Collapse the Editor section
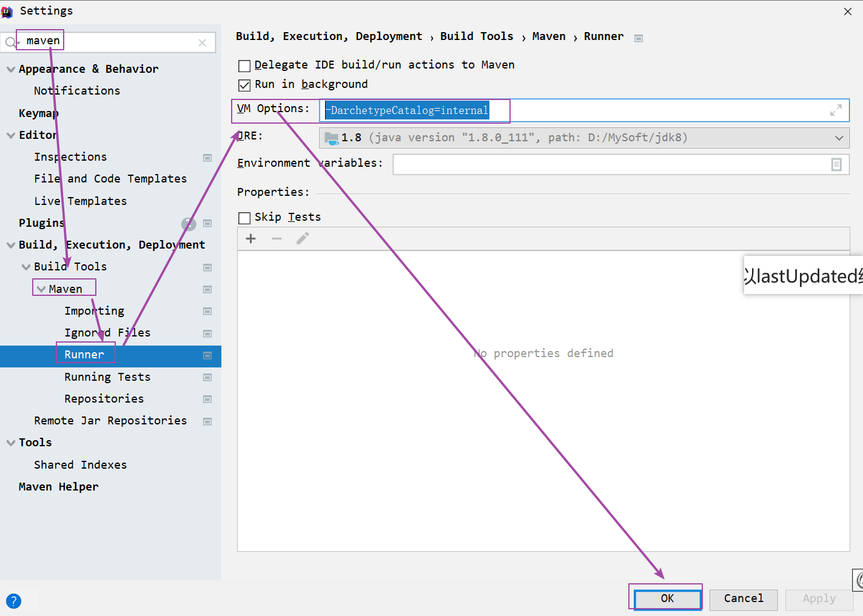 point(10,135)
